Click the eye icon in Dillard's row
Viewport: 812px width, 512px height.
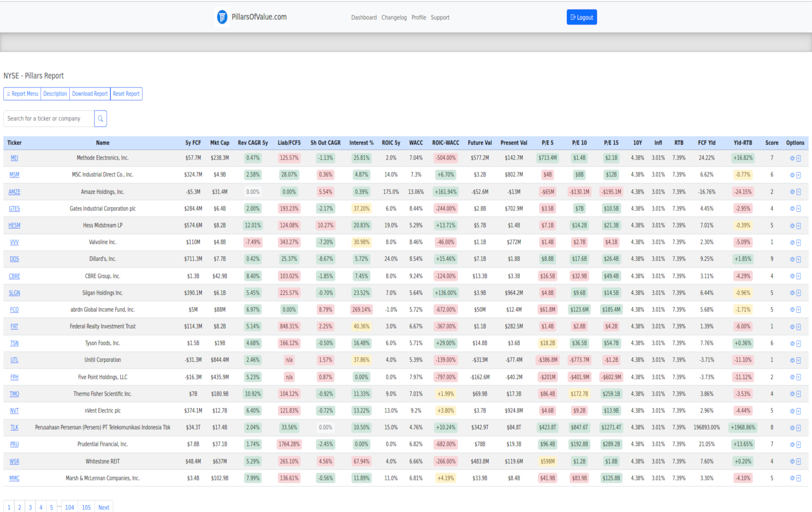coord(792,259)
